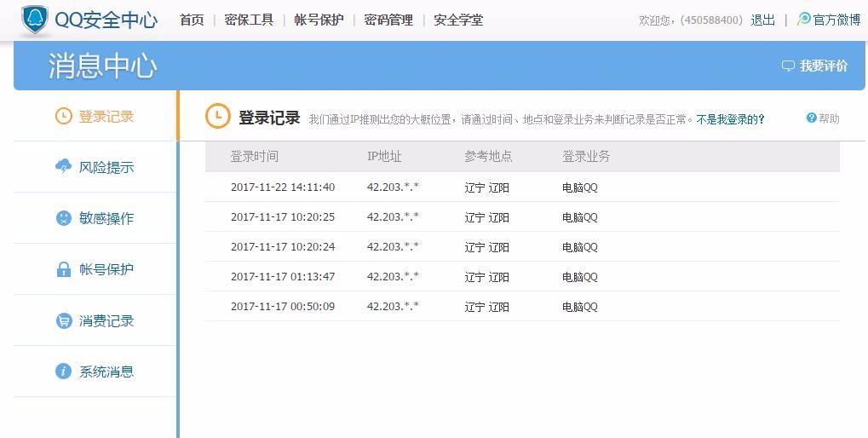The height and width of the screenshot is (438, 868).
Task: Select the 帐号保护 sidebar tab label
Action: point(106,269)
